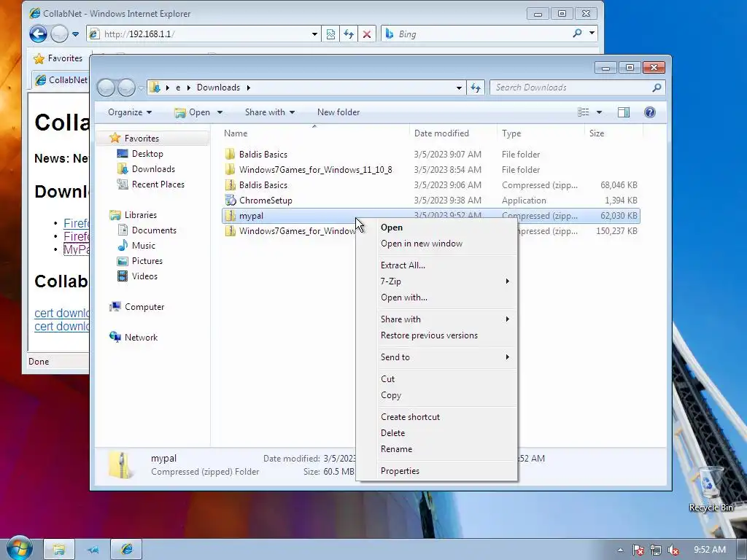Screen dimensions: 747x560
Task: Click Internet Explorer refresh button
Action: [349, 34]
